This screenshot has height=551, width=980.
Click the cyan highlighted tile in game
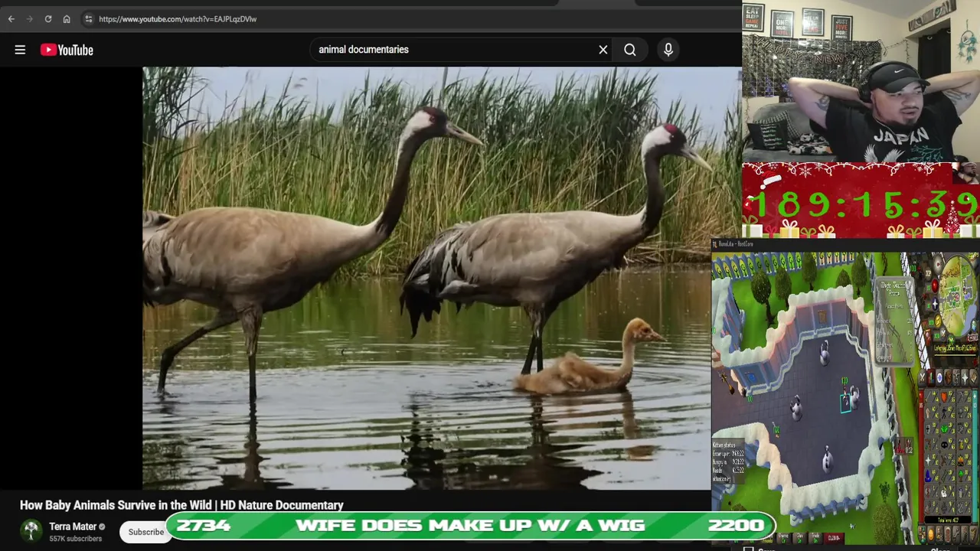click(845, 403)
